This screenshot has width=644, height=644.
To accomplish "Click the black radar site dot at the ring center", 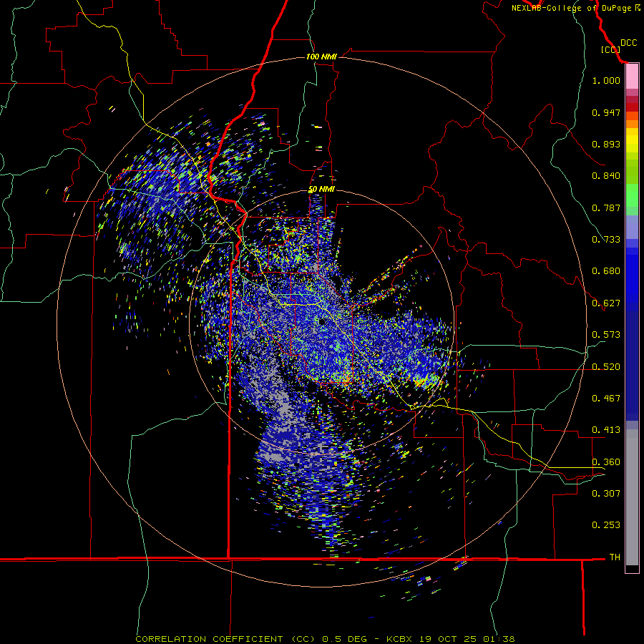I will 321,321.
